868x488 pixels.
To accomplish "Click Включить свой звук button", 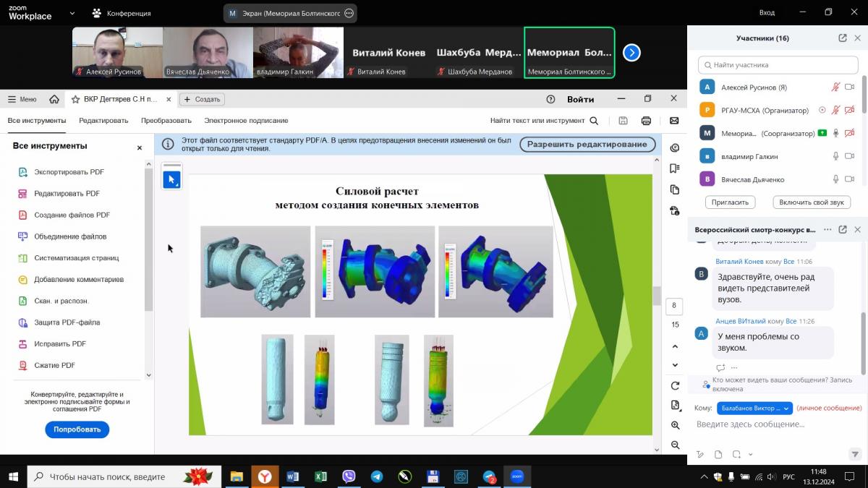I will 812,202.
